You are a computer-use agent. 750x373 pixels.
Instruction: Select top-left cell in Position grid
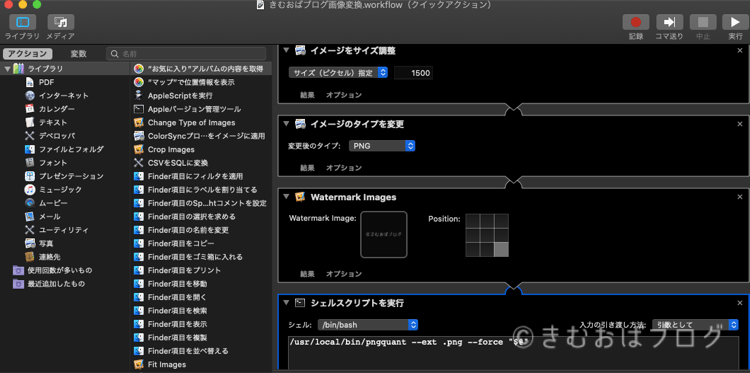473,221
